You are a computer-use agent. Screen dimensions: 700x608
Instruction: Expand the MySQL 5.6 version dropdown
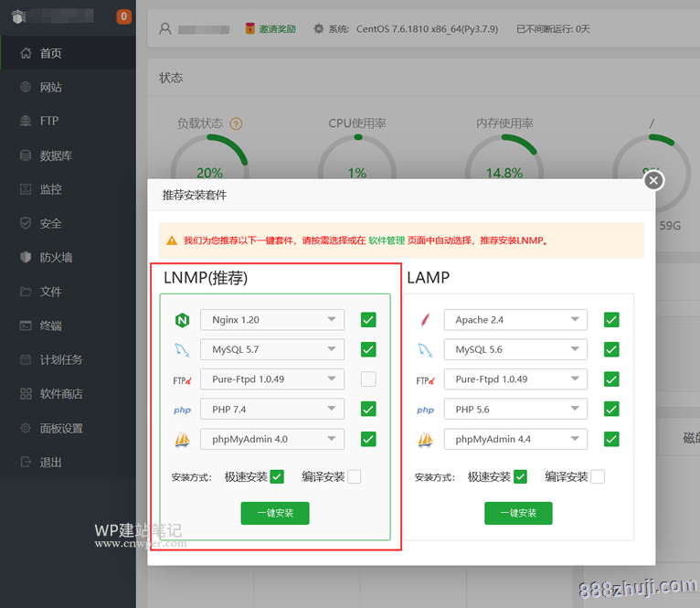(515, 349)
